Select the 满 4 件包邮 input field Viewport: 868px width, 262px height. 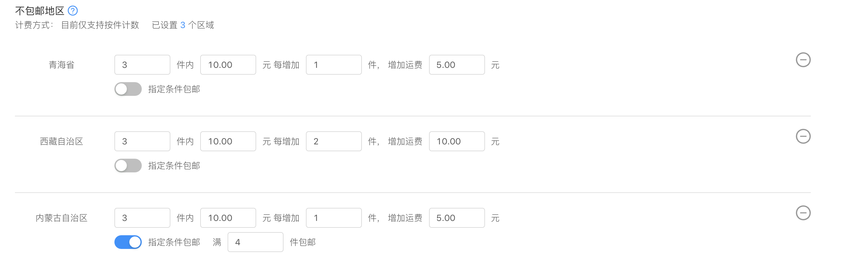pos(256,242)
